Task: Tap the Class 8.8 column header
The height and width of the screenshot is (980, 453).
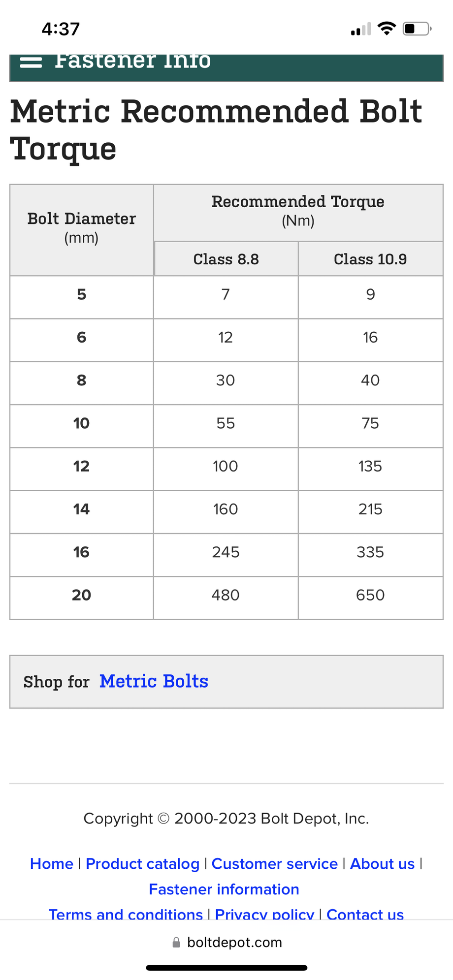Action: click(x=226, y=259)
